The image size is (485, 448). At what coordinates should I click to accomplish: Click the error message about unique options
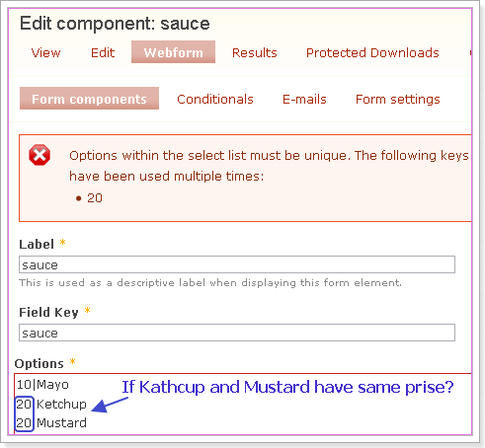click(269, 166)
